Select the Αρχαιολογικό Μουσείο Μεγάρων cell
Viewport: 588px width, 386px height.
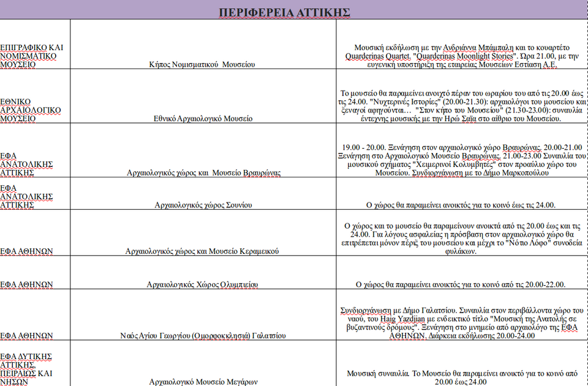click(203, 382)
